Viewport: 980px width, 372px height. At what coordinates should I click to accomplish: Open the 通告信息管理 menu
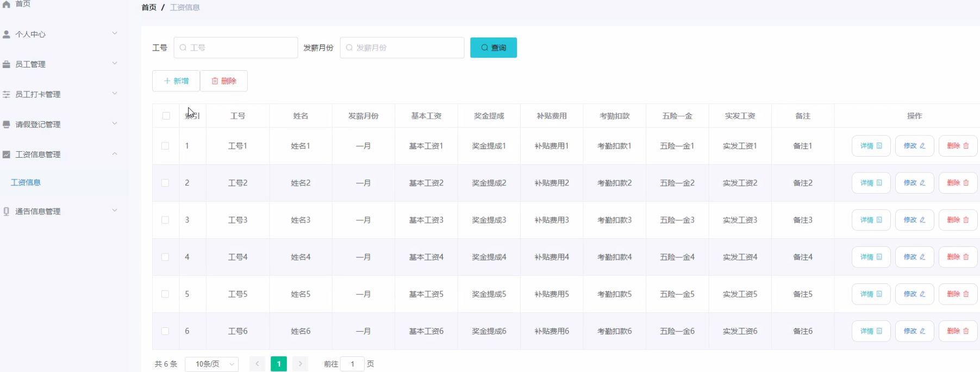point(64,212)
